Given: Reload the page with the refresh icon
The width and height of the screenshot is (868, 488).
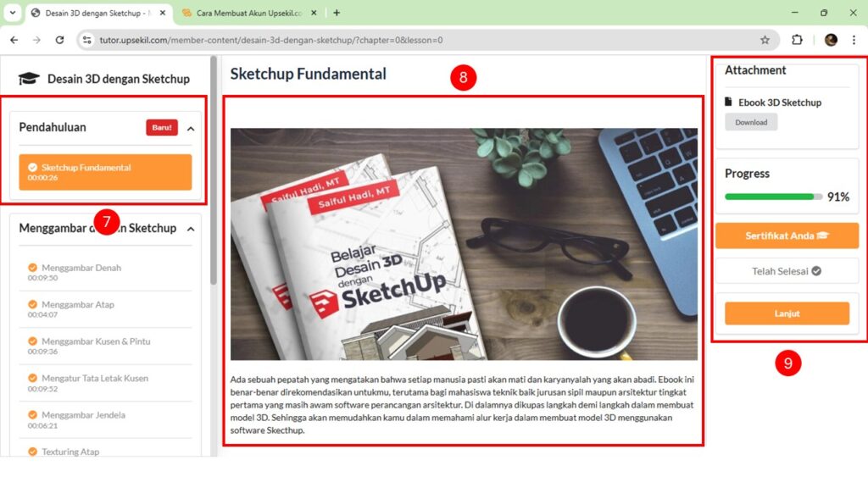Looking at the screenshot, I should pos(60,40).
